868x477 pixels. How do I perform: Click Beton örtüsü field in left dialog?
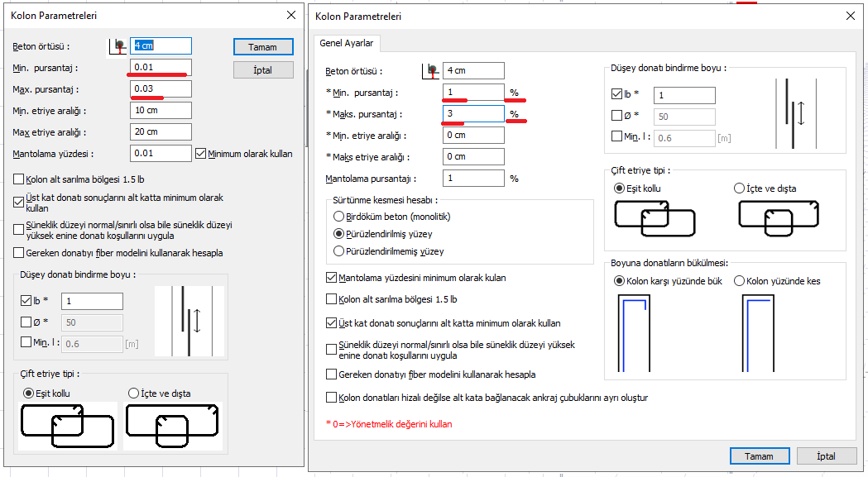[x=161, y=46]
